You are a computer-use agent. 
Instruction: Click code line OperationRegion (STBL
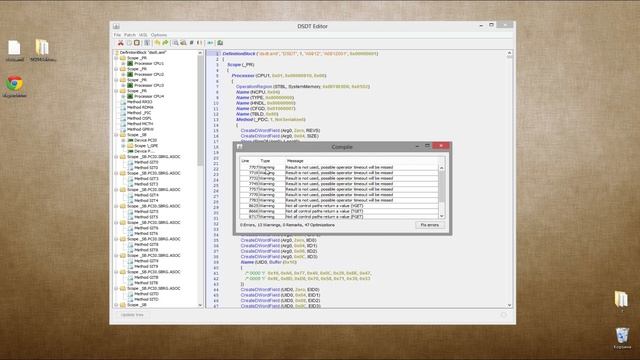(x=302, y=87)
